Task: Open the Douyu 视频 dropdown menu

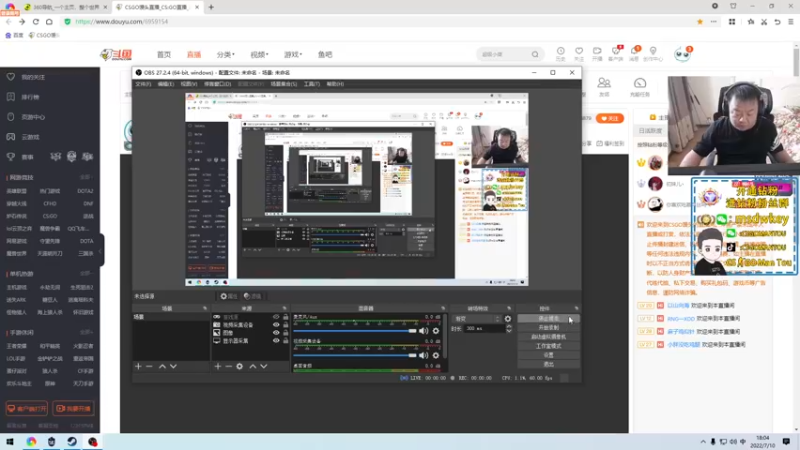Action: pyautogui.click(x=259, y=54)
